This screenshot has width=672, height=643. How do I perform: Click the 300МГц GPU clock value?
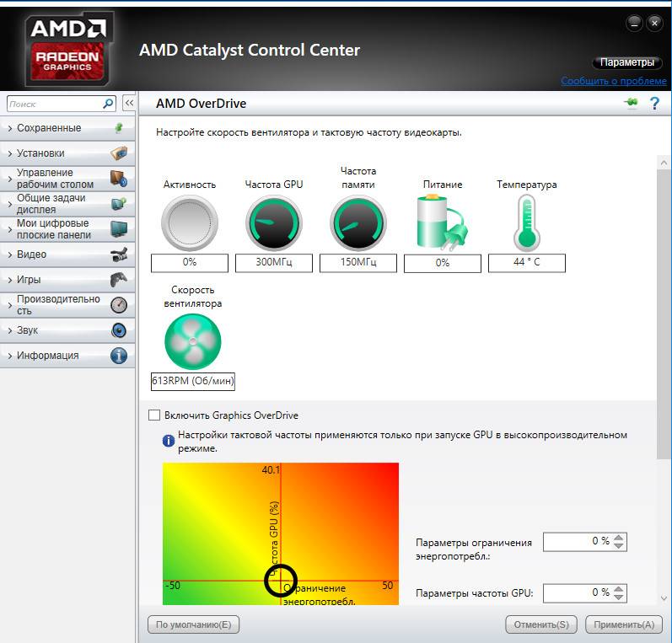coord(274,262)
